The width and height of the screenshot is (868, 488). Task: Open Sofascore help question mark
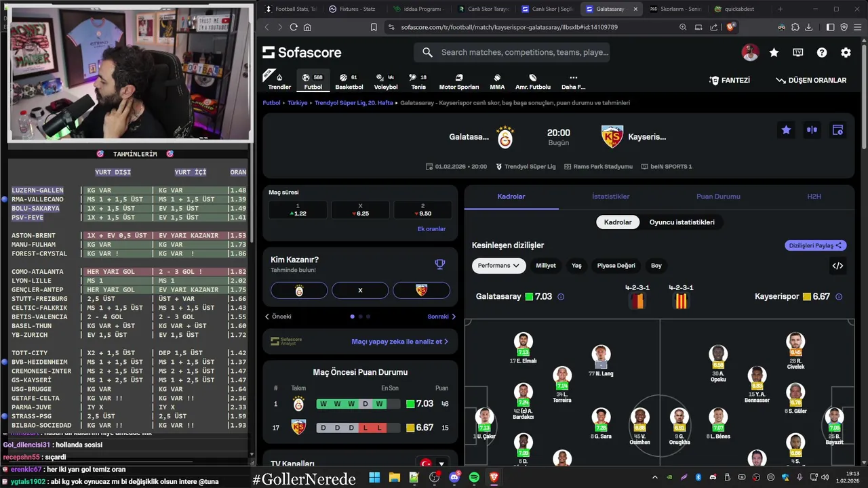click(822, 52)
